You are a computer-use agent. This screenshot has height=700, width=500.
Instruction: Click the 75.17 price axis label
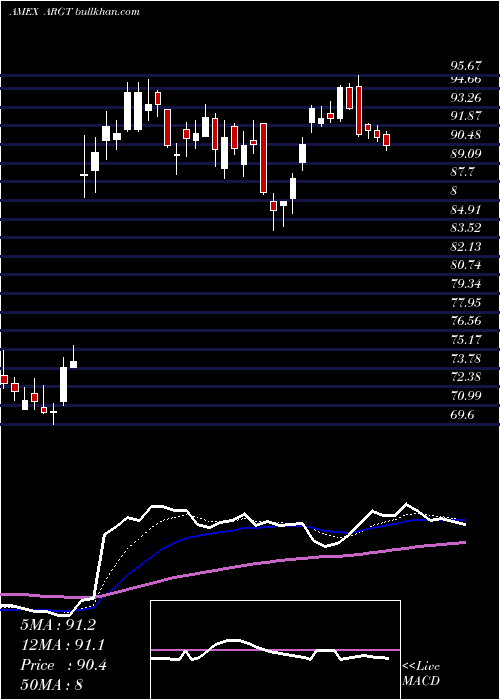(466, 340)
